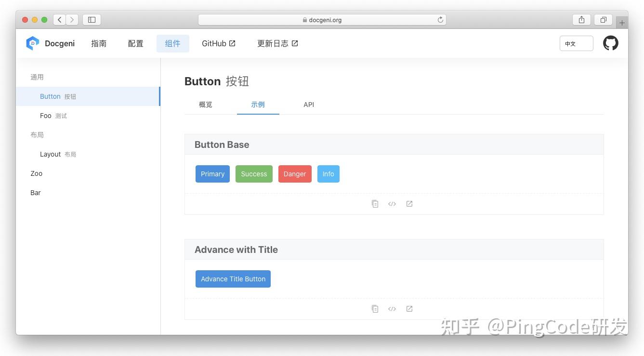
Task: Click the 布局 sidebar group heading
Action: coord(37,135)
